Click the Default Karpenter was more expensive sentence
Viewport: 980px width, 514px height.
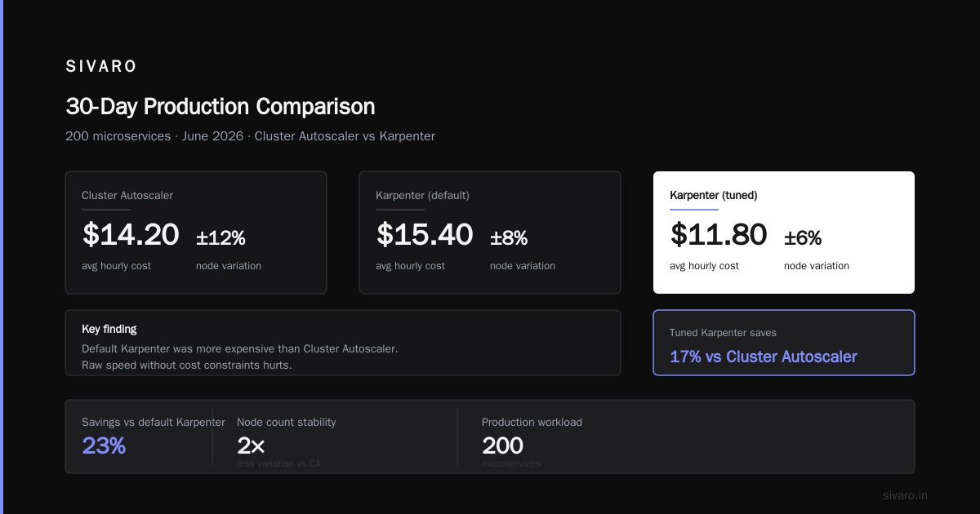click(240, 348)
